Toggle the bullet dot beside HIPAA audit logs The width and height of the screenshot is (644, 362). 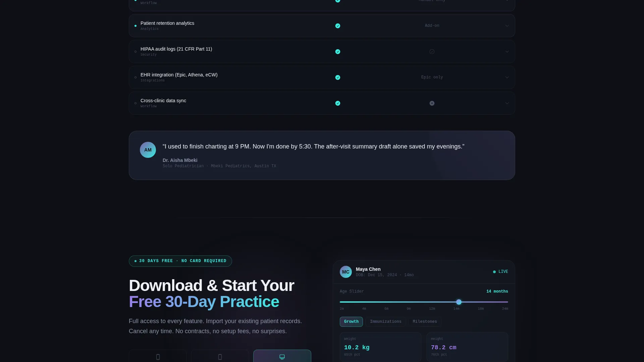[x=136, y=52]
